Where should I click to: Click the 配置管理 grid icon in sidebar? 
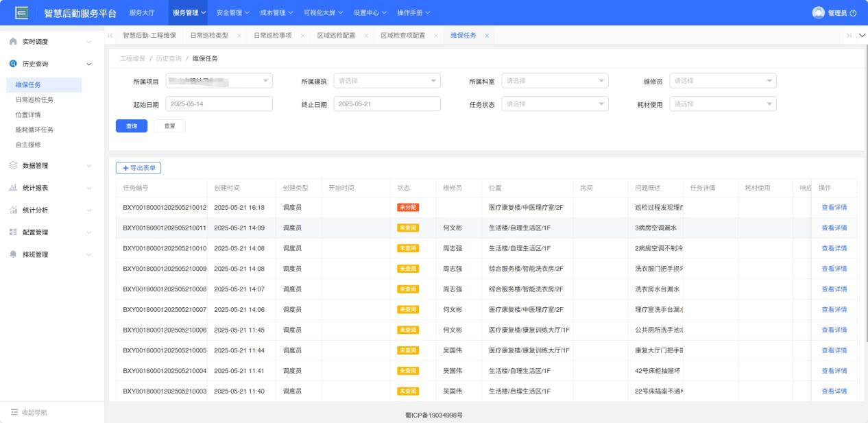(x=13, y=232)
